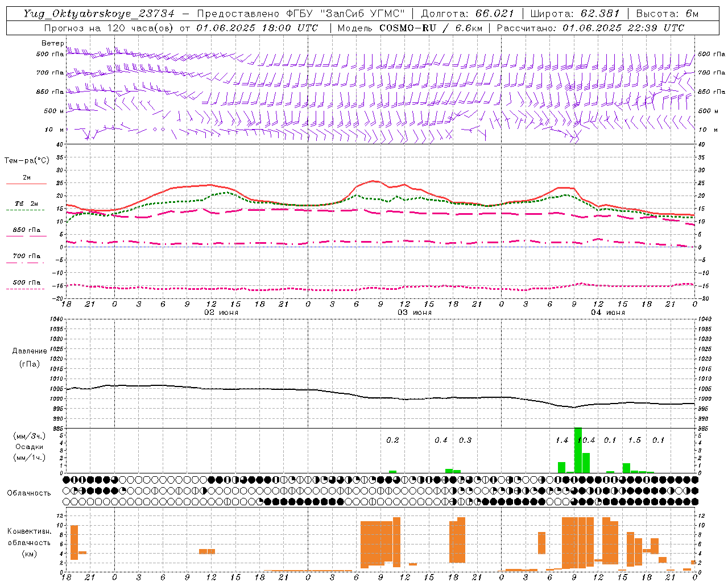Click the 10.4 precipitation total value
The height and width of the screenshot is (582, 728).
[586, 440]
